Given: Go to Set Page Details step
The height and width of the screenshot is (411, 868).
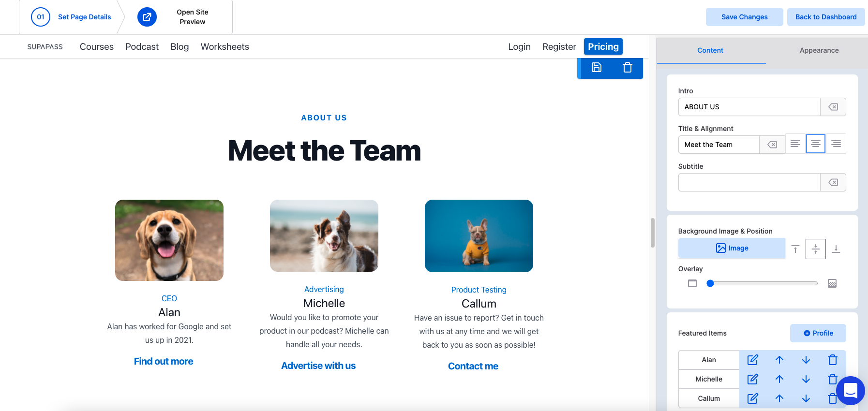Looking at the screenshot, I should click(71, 17).
